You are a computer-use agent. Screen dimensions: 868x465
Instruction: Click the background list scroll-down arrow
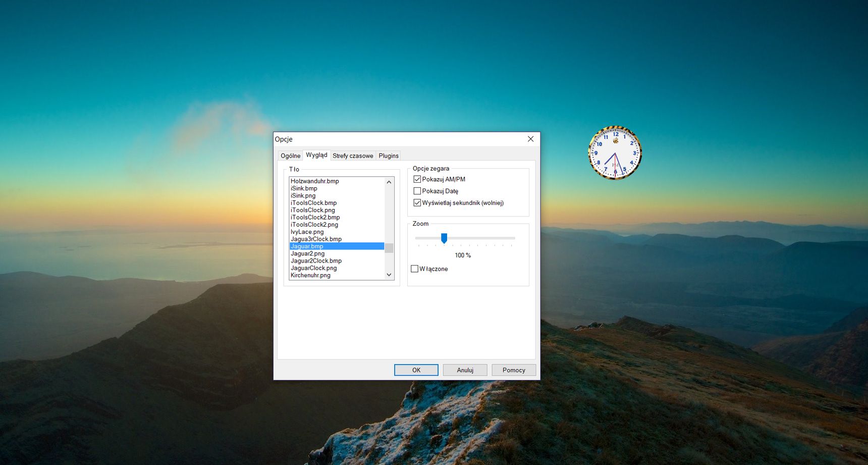tap(389, 275)
